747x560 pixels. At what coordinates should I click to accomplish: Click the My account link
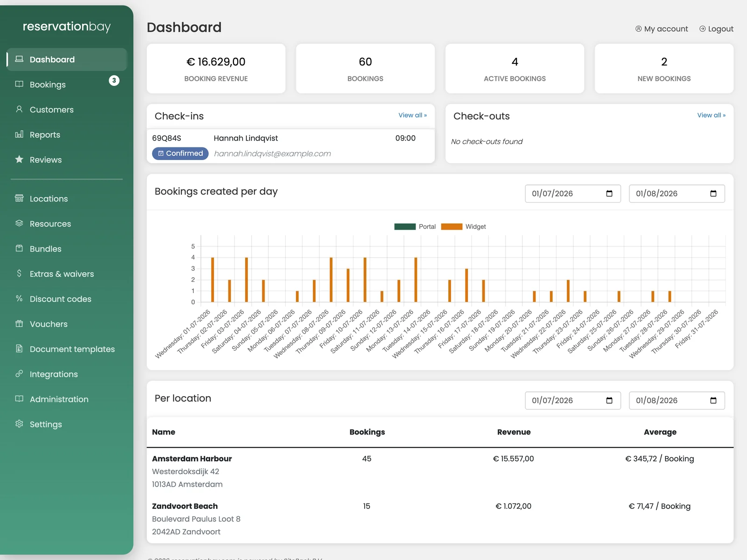point(662,29)
